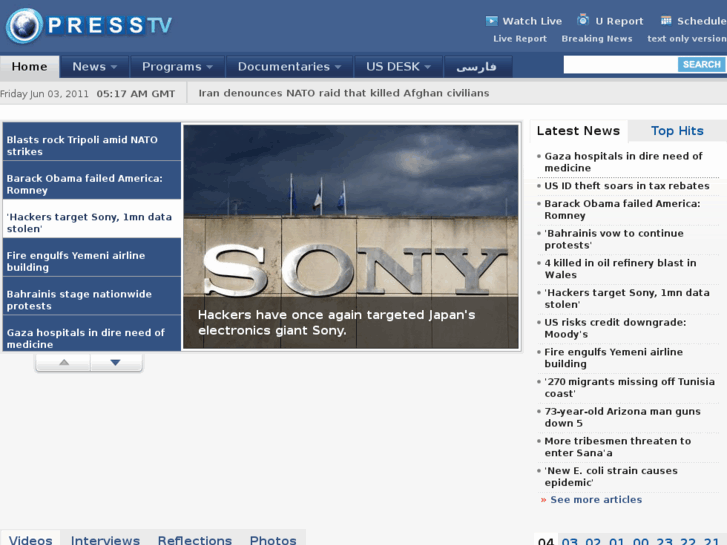Select hour 22 in timeline
Image resolution: width=727 pixels, height=545 pixels.
[688, 541]
